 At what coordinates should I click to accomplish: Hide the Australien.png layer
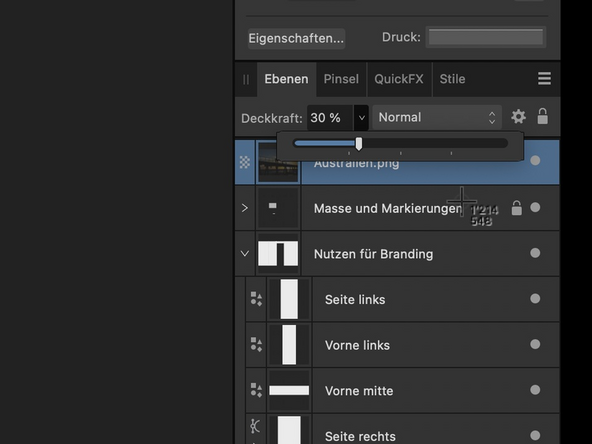(535, 160)
